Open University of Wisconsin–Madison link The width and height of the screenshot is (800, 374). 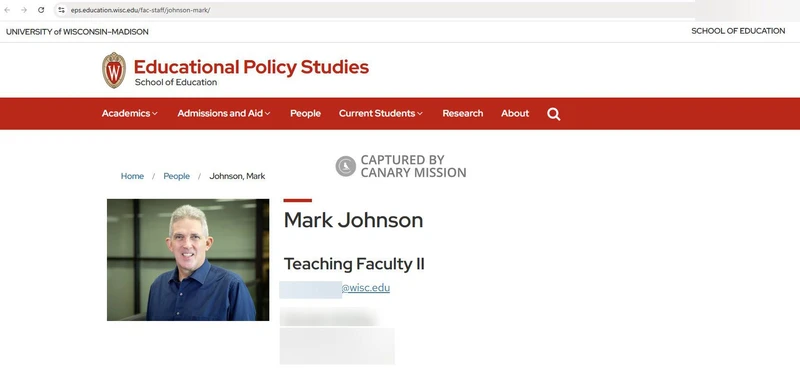point(77,32)
